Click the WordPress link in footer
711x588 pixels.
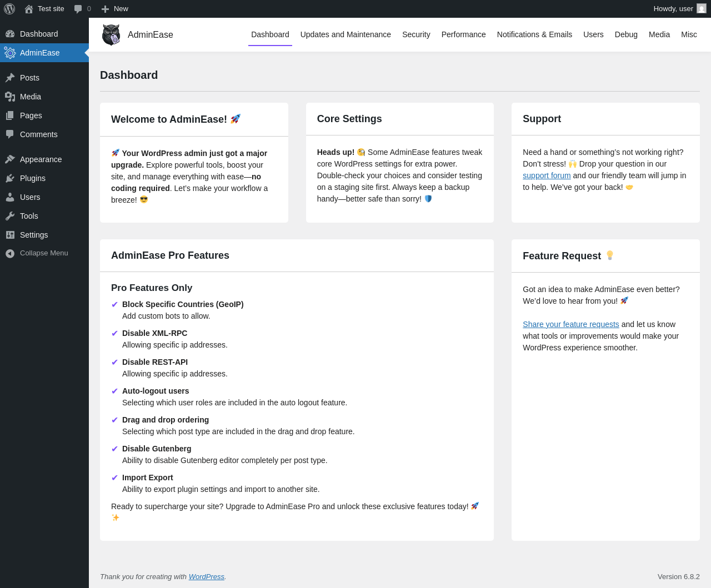206,577
